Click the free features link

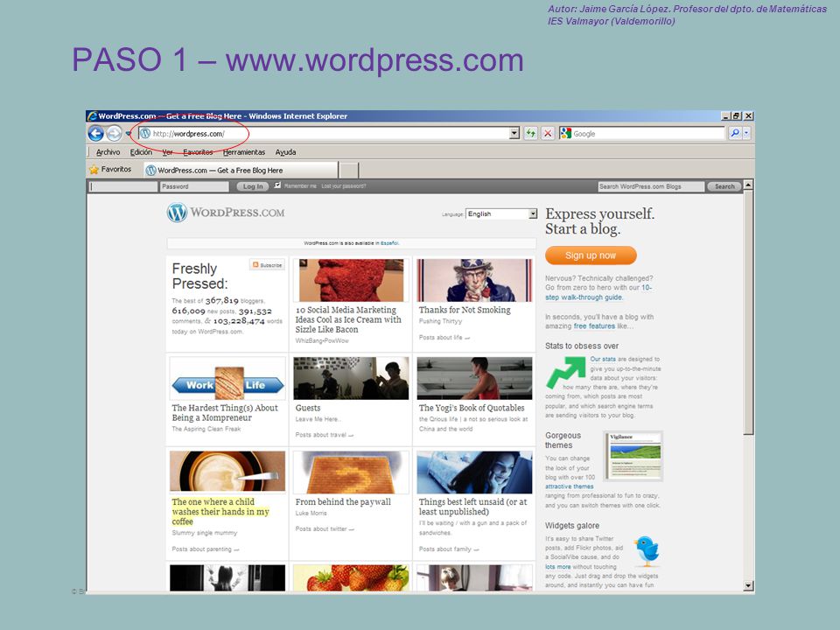[x=594, y=325]
